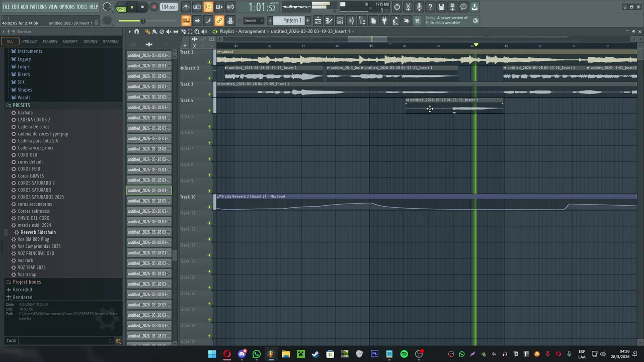644x362 pixels.
Task: Toggle Song/Pattern mode button
Action: (121, 7)
